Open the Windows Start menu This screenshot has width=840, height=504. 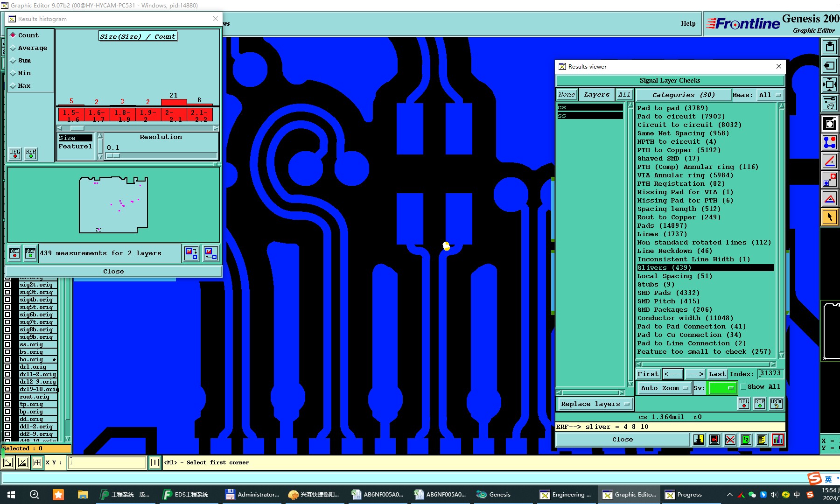click(x=11, y=495)
